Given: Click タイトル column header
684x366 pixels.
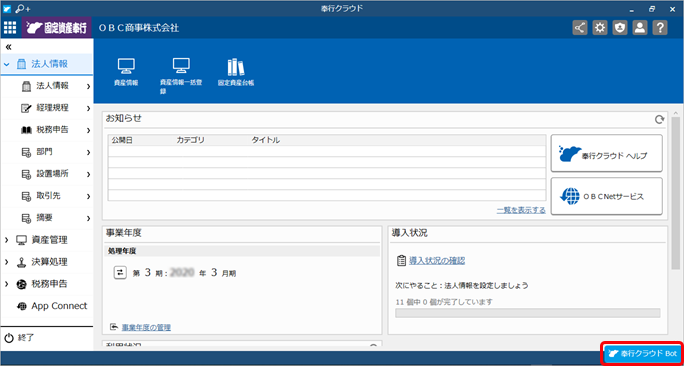Looking at the screenshot, I should pos(266,140).
